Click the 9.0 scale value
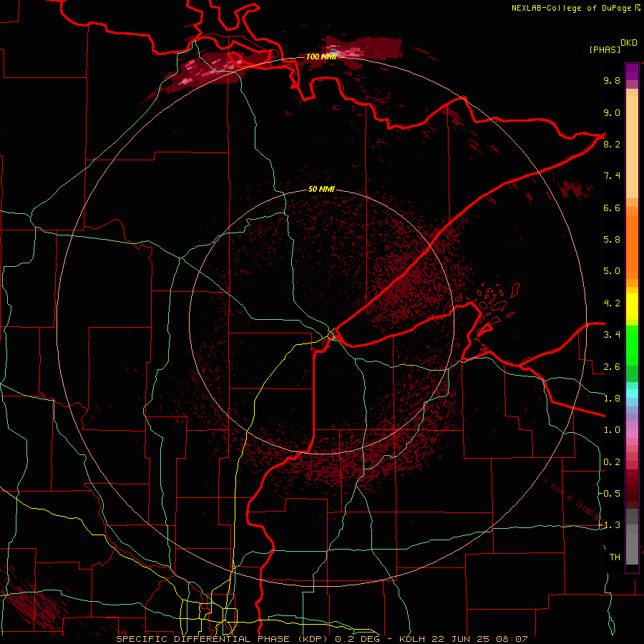Screen dimensions: 644x644 (612, 112)
